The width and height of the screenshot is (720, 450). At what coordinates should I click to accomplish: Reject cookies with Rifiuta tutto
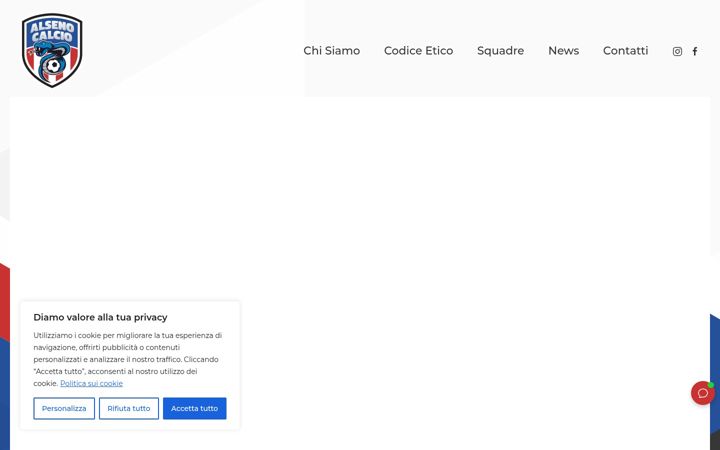pos(129,408)
